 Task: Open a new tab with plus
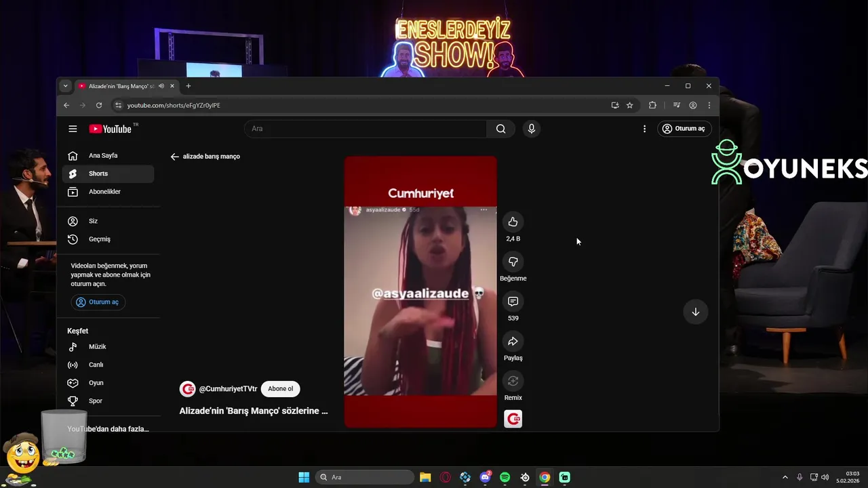[189, 86]
